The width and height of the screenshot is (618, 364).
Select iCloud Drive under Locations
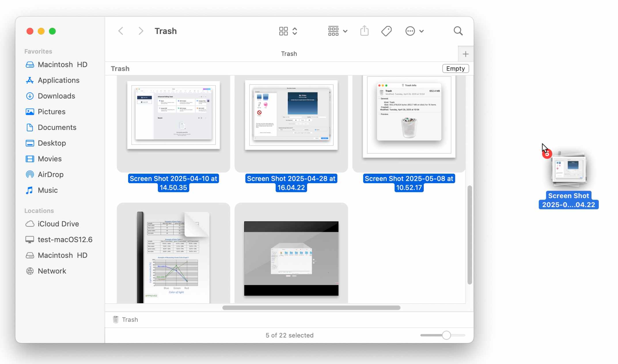click(x=58, y=224)
